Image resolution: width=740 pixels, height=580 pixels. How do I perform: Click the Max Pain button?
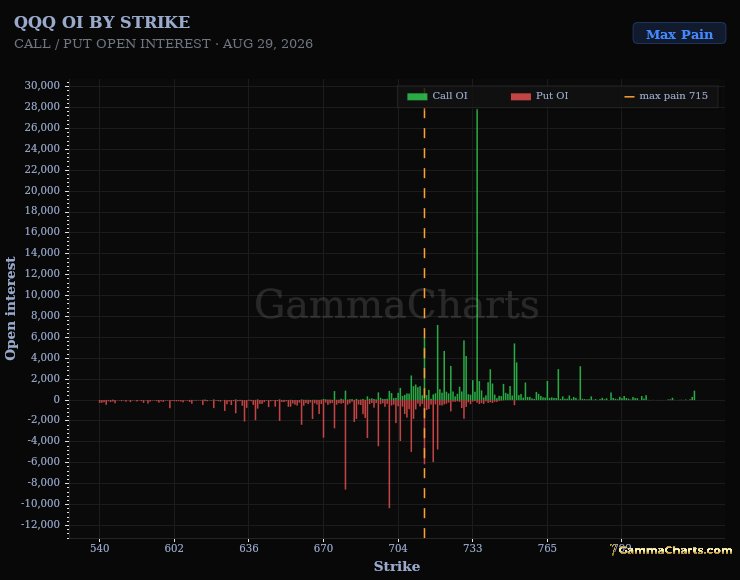pyautogui.click(x=679, y=34)
